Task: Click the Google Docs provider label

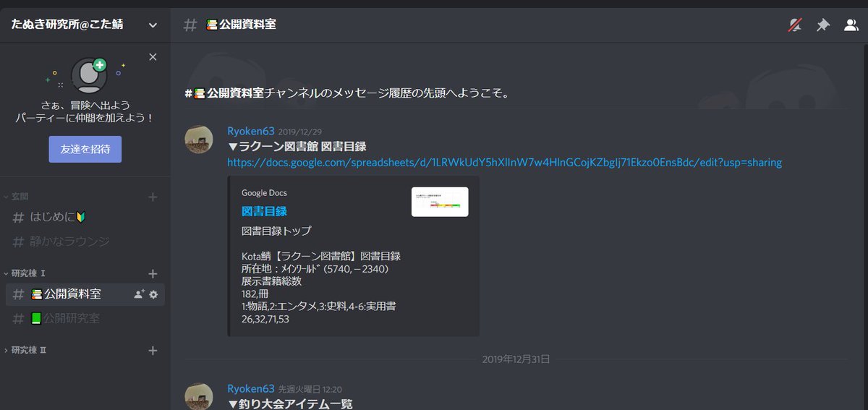Action: coord(264,193)
